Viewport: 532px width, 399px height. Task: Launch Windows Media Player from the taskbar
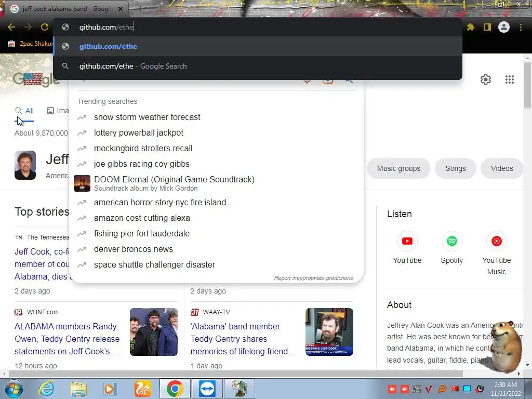(x=110, y=389)
